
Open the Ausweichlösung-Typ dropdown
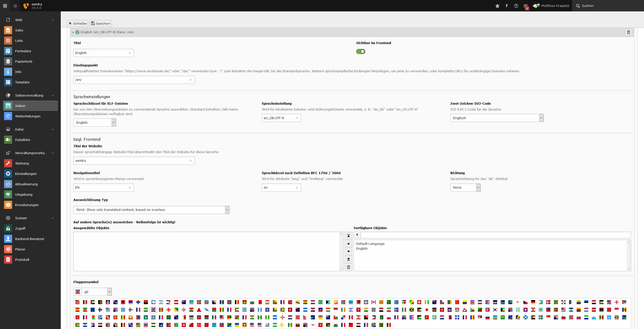[x=151, y=210]
